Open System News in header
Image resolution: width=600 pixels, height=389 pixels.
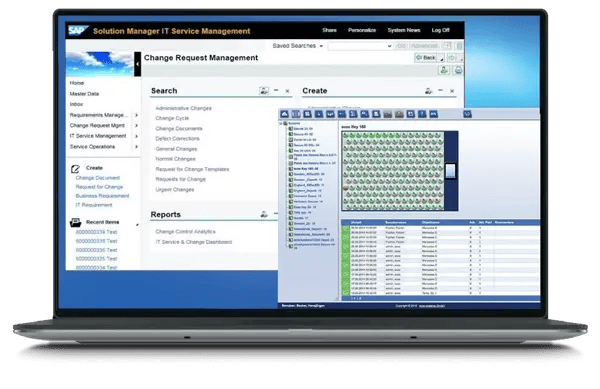[404, 30]
